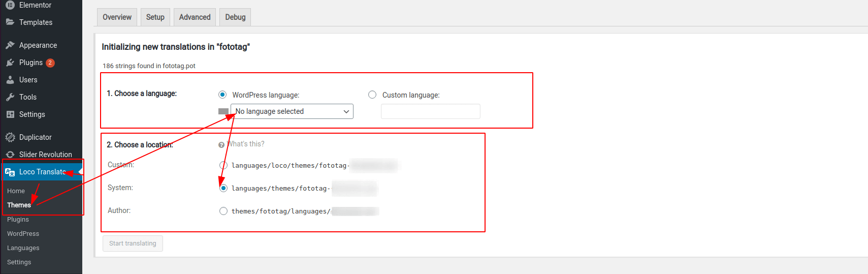The image size is (868, 274).
Task: Select the Custom language radio button
Action: tap(372, 95)
